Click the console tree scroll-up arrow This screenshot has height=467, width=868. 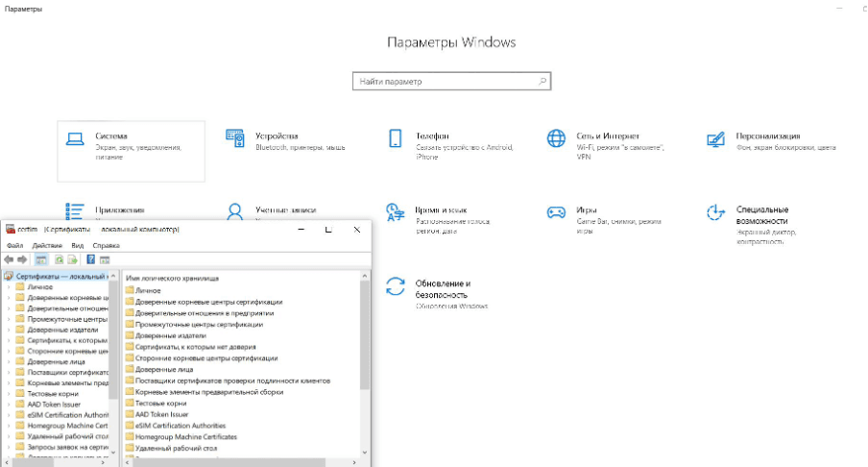113,276
